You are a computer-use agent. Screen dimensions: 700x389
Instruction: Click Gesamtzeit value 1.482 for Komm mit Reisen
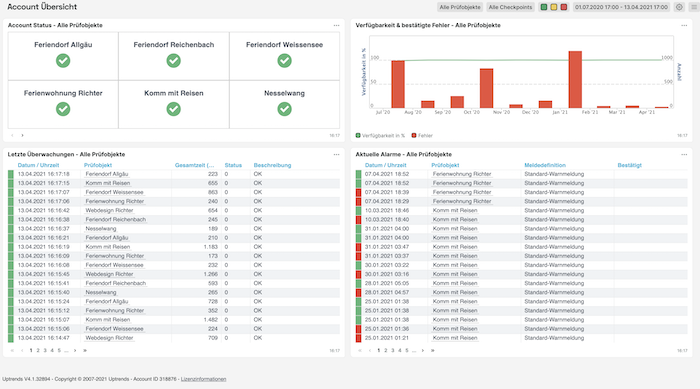click(x=211, y=320)
